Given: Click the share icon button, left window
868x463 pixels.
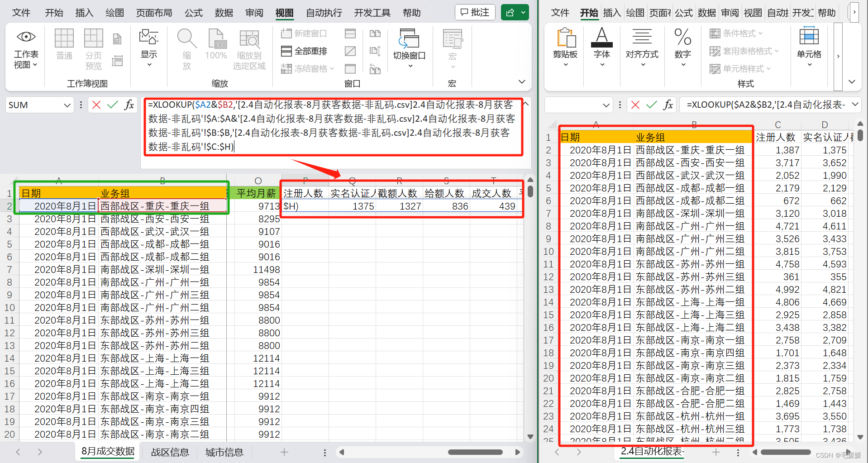Looking at the screenshot, I should point(510,12).
